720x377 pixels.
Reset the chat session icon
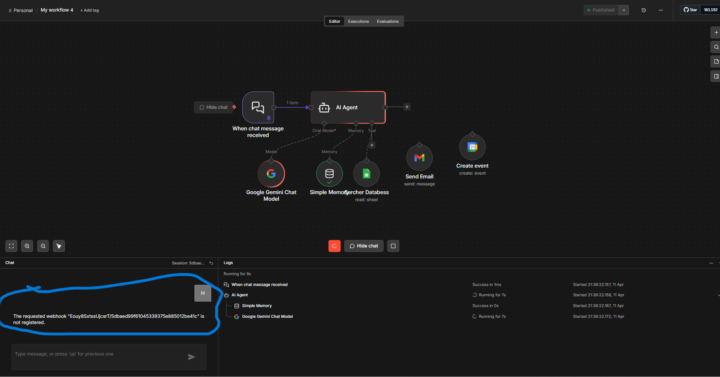pyautogui.click(x=211, y=263)
